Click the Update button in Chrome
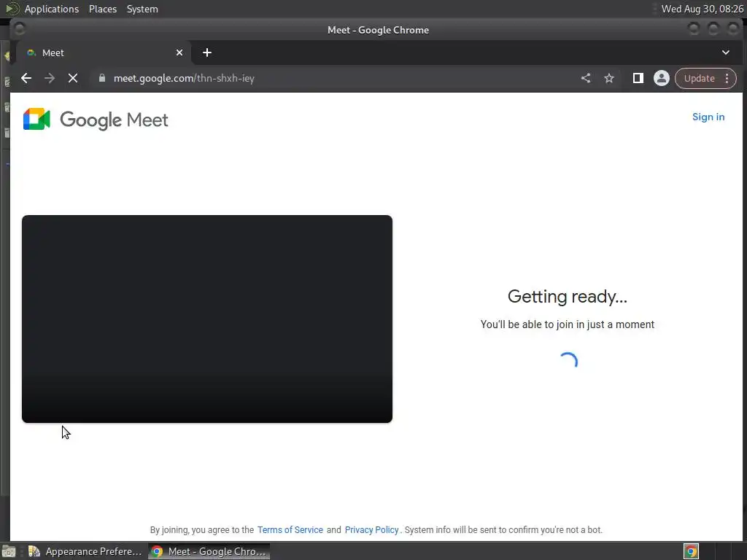The width and height of the screenshot is (747, 560). tap(699, 78)
